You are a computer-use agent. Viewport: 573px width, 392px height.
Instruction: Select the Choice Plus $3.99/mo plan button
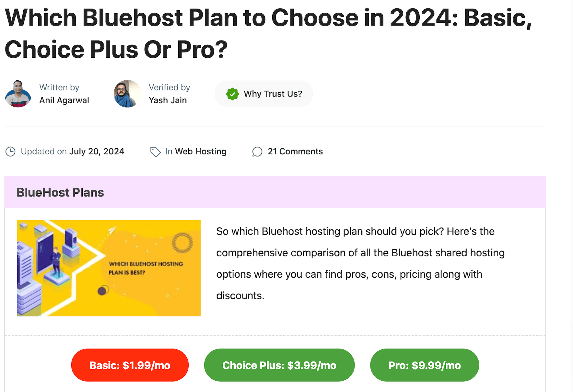[x=279, y=365]
